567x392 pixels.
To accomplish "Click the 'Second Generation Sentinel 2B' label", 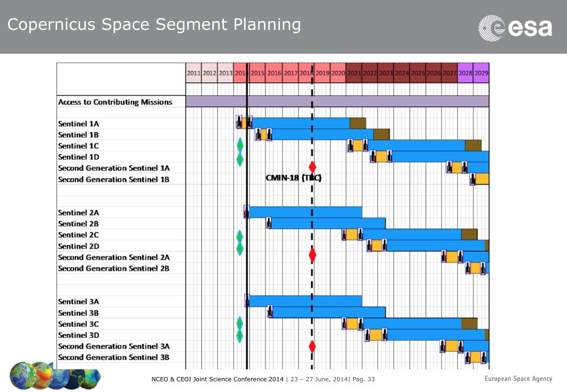I will point(114,269).
